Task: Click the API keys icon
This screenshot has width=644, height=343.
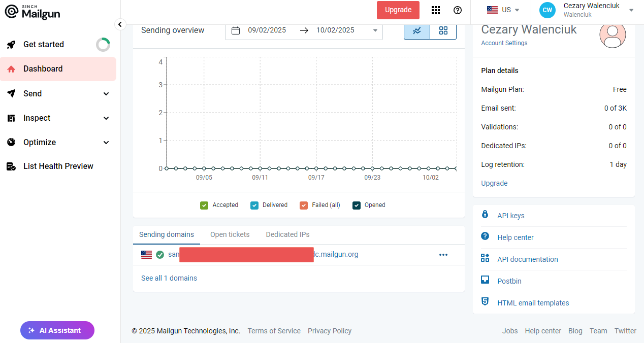Action: (x=485, y=215)
